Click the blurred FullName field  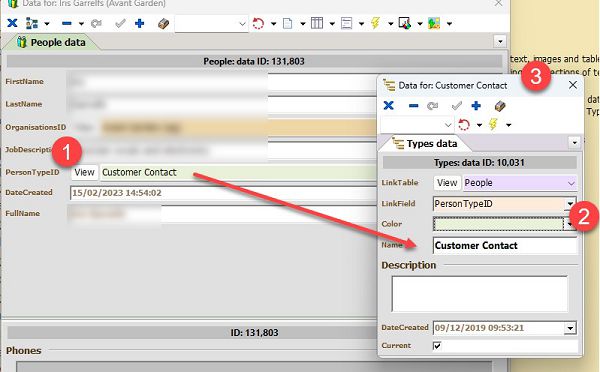point(222,214)
